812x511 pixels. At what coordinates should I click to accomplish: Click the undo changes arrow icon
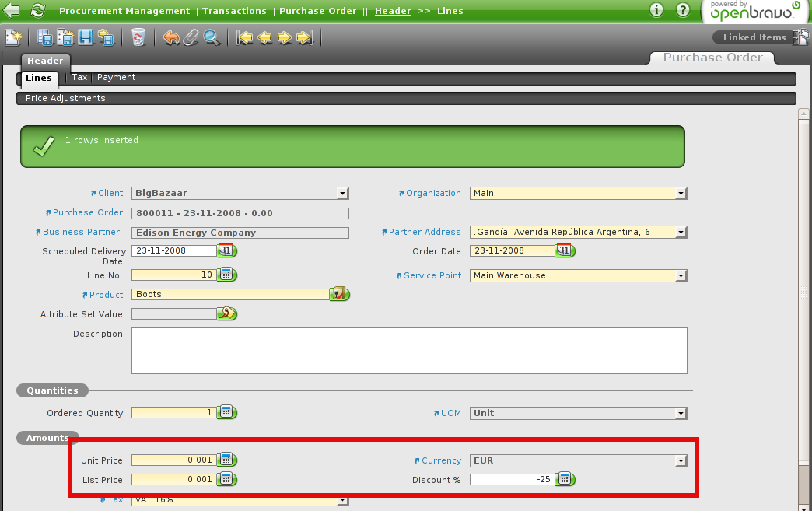coord(172,37)
